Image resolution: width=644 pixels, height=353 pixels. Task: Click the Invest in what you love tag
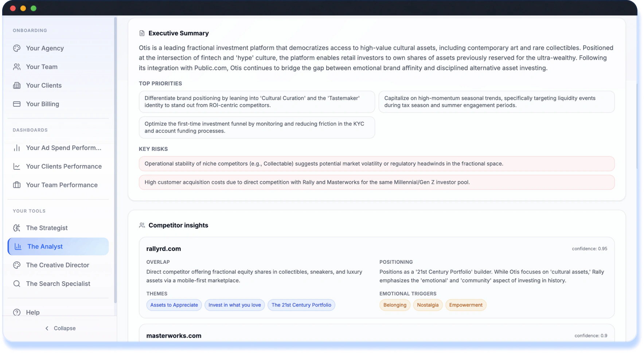235,305
